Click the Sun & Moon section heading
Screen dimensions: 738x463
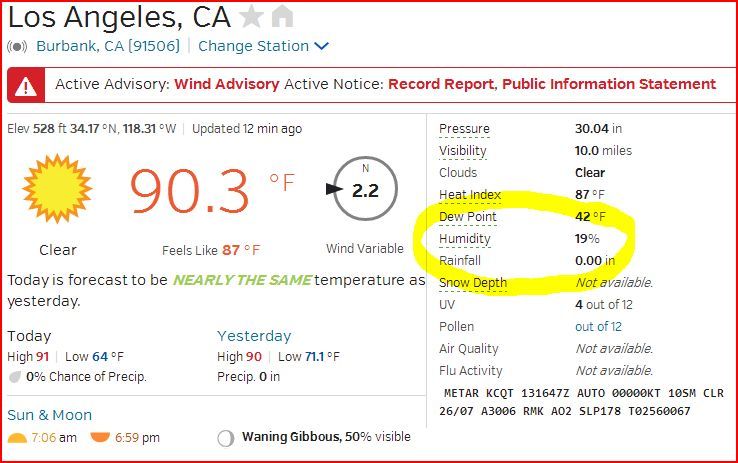click(x=49, y=415)
